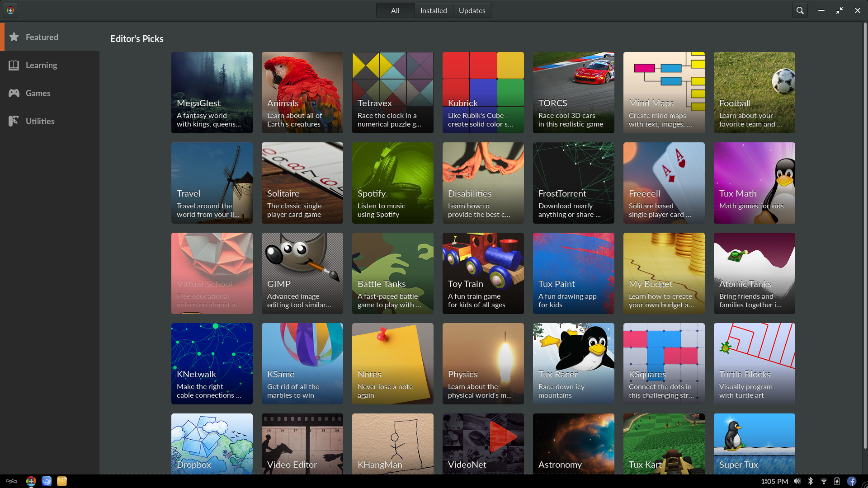Open the Facebook taskbar icon
Viewport: 868px width, 488px height.
point(851,481)
